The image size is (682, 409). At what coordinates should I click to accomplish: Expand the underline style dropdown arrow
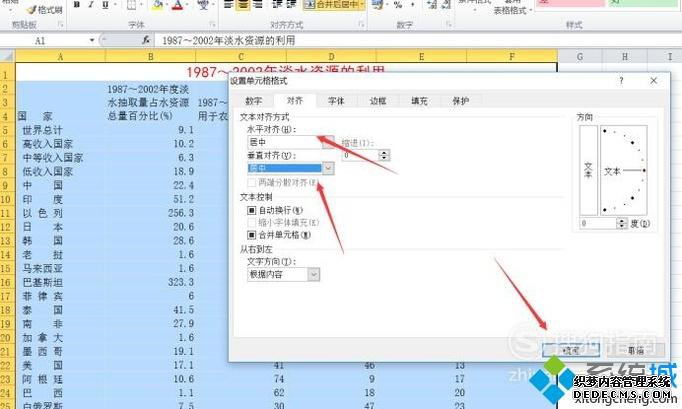tap(115, 5)
